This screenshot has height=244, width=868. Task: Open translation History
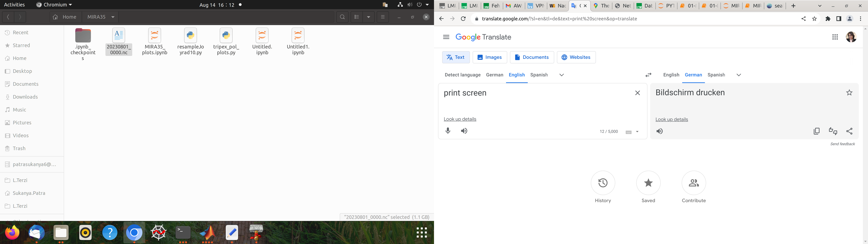pyautogui.click(x=603, y=183)
